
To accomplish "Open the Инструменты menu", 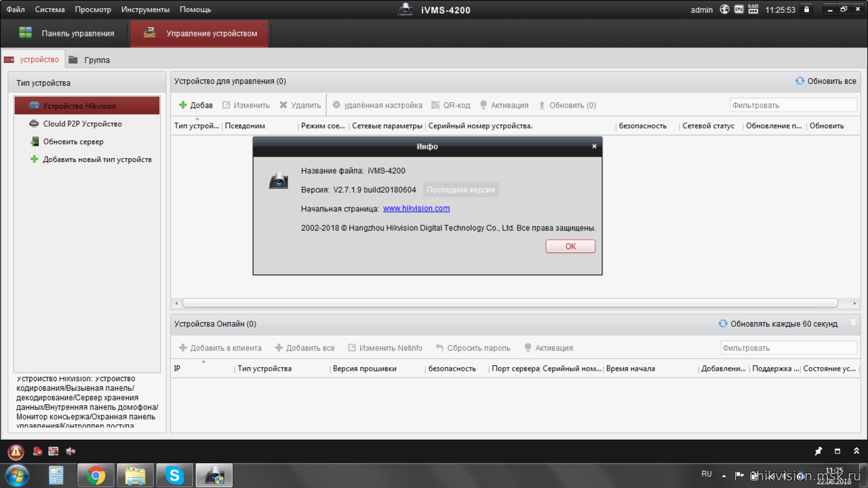I will point(146,9).
